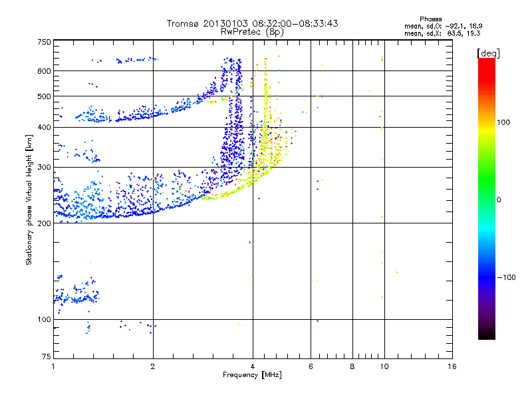This screenshot has width=532, height=399.
Task: Click the frequency axis tick label '10'
Action: tap(384, 366)
